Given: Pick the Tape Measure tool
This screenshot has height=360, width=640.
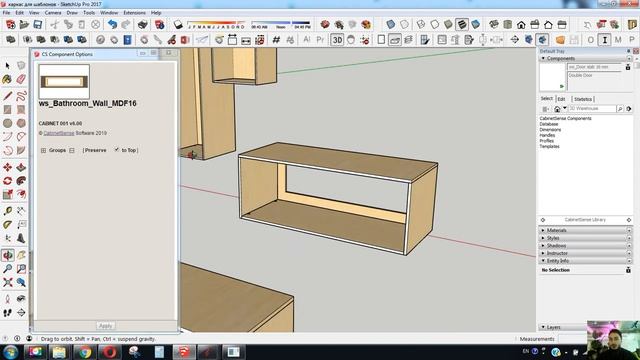Looking at the screenshot, I should click(x=7, y=211).
